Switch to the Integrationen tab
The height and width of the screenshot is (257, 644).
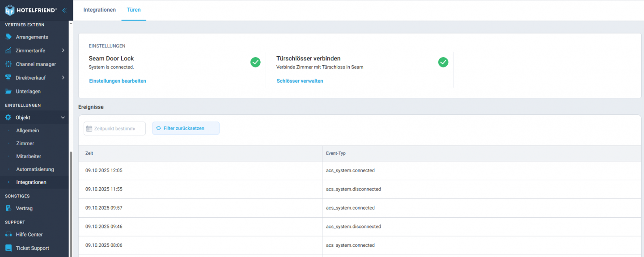99,10
